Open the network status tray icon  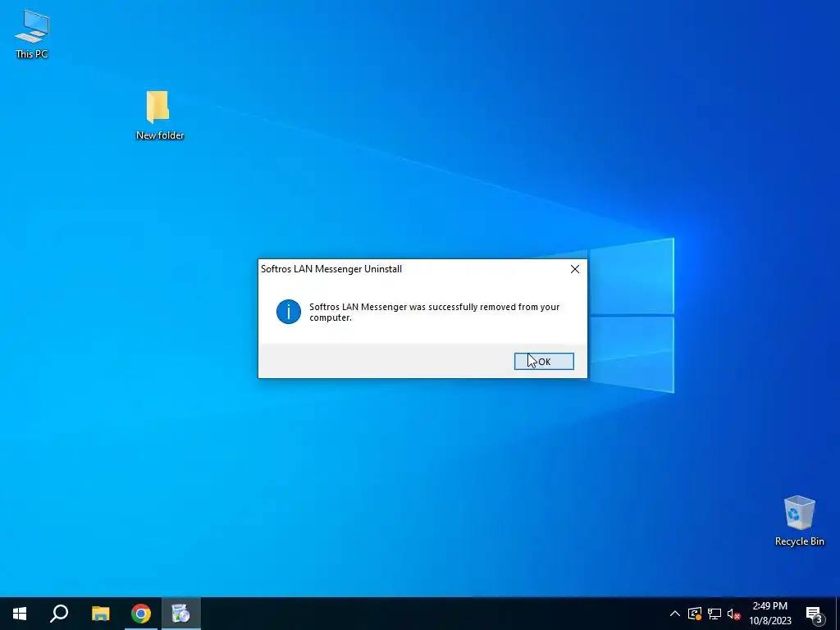point(714,614)
